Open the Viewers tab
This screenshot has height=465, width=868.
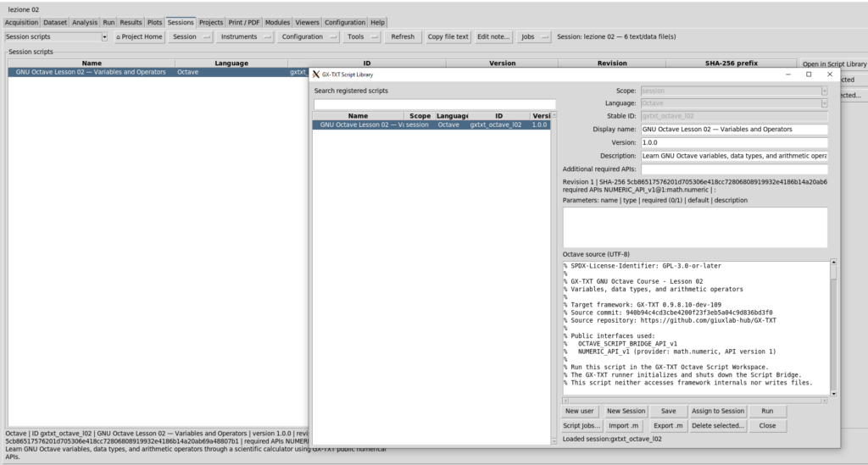tap(307, 23)
